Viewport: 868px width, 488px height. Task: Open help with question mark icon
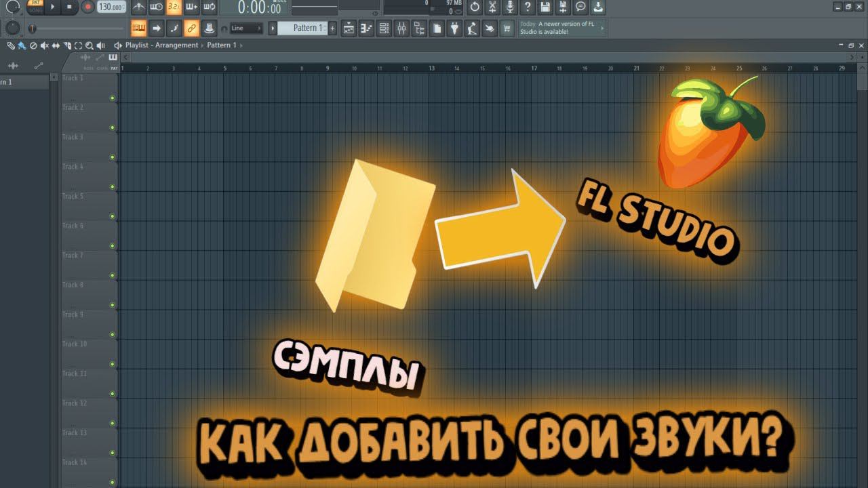(x=528, y=7)
